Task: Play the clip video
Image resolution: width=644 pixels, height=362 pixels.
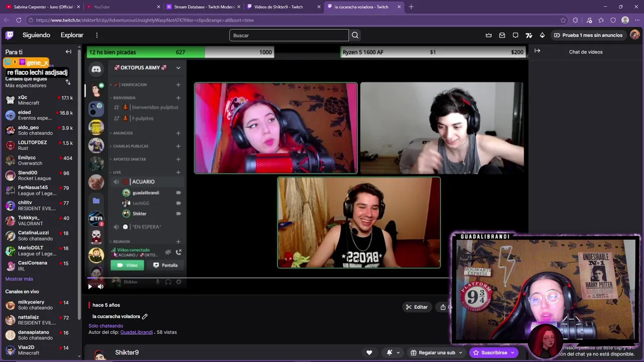Action: pos(90,287)
